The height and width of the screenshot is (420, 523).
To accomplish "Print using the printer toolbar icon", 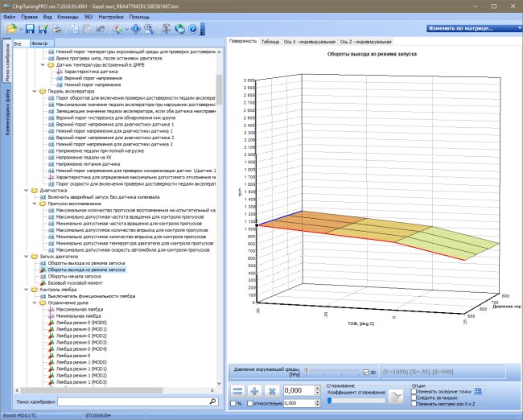I will [56, 29].
